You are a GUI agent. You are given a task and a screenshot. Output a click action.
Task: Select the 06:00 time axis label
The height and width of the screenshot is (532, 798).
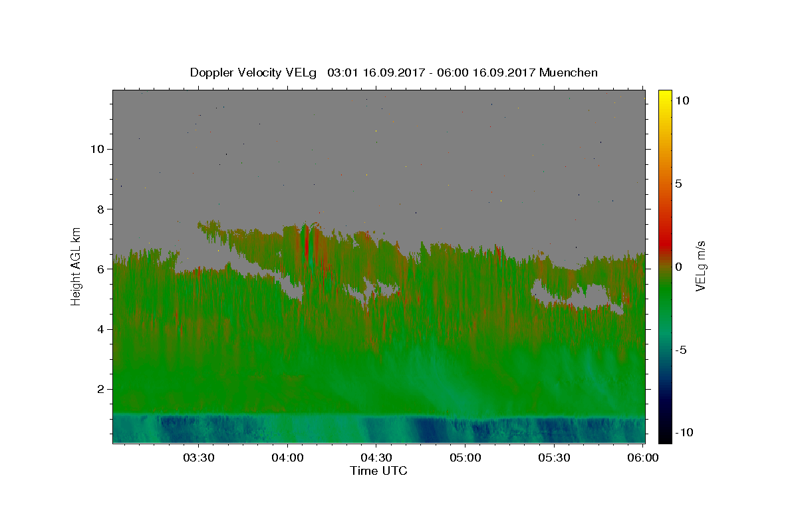pos(643,458)
